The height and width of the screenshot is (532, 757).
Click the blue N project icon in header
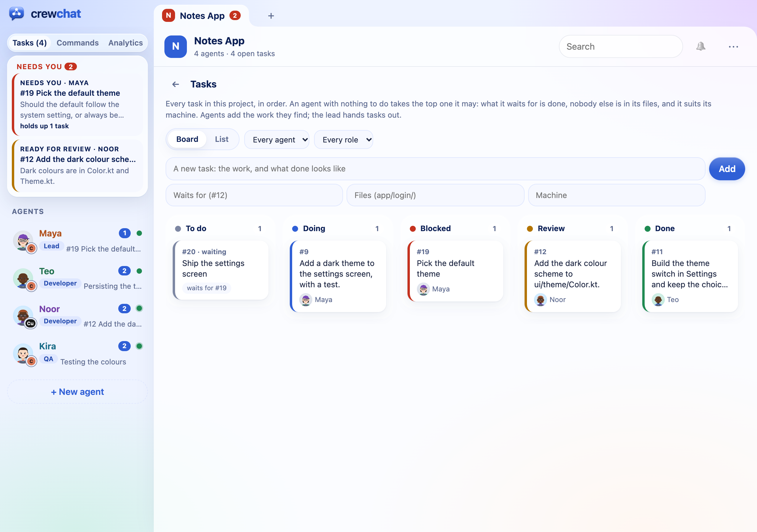tap(175, 46)
